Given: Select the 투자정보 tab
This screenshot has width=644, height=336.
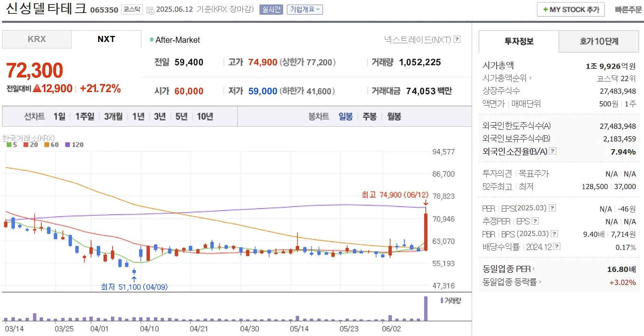Looking at the screenshot, I should 519,41.
